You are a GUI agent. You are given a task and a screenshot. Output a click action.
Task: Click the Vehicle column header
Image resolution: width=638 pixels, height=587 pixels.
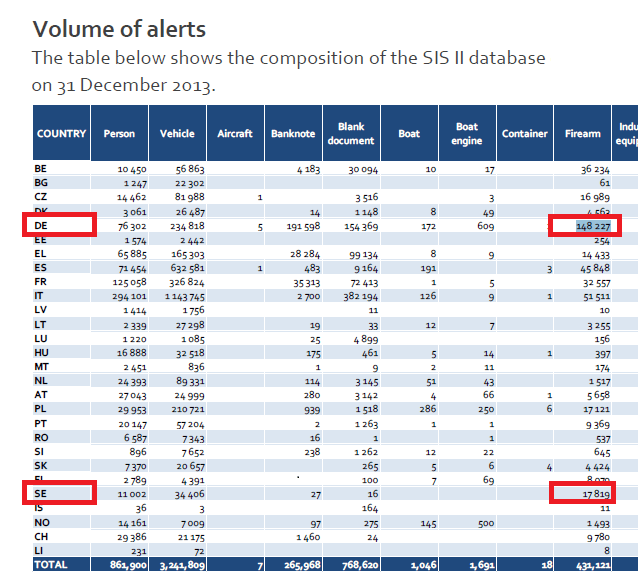pos(177,134)
